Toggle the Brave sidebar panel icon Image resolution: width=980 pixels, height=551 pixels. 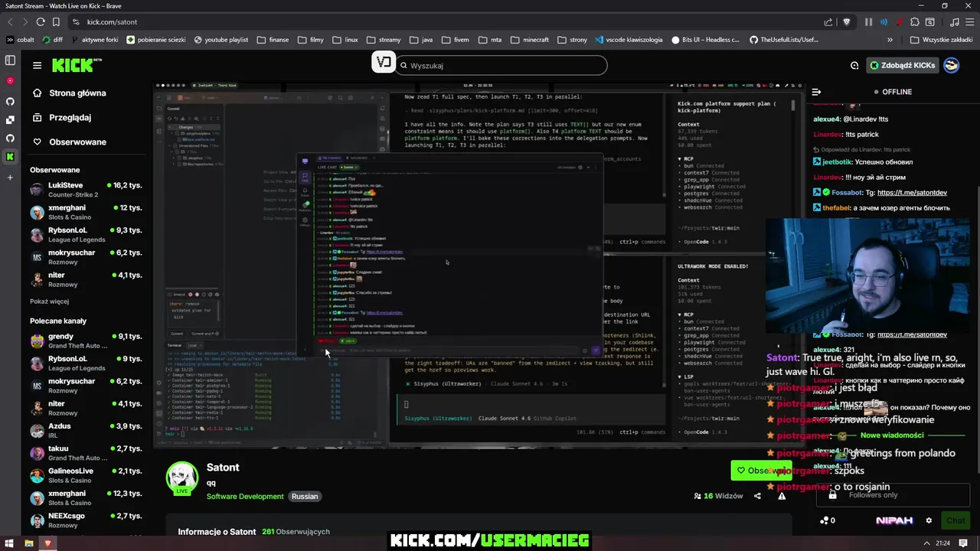click(10, 60)
